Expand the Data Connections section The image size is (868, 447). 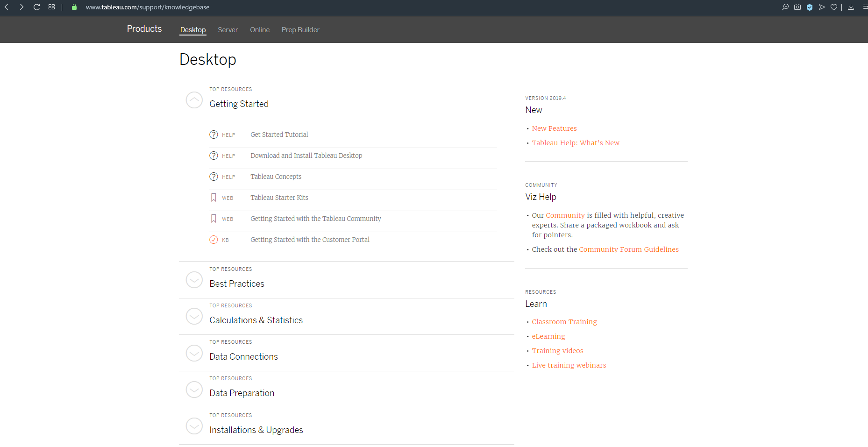[x=194, y=353]
